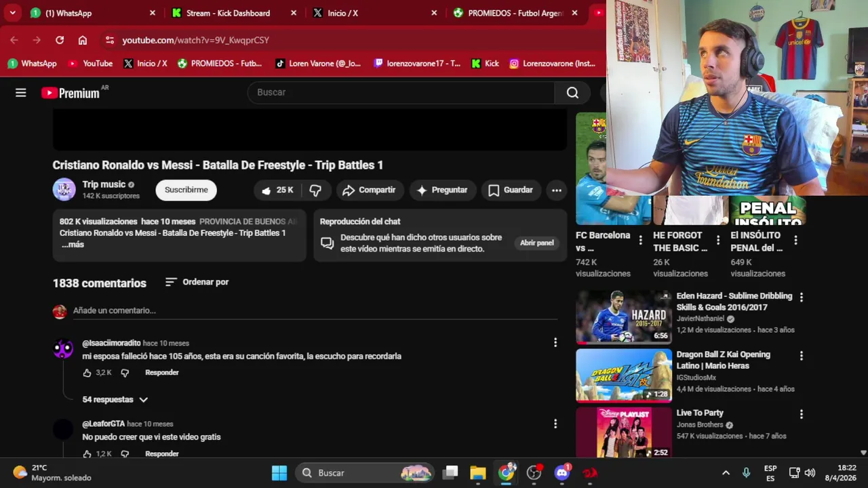
Task: Open Loren Varone TikTok bookmark
Action: point(318,63)
